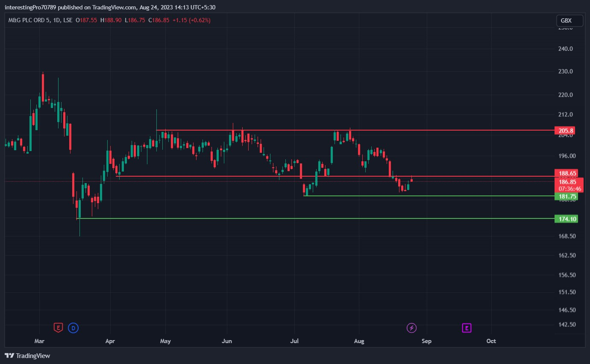This screenshot has width=590, height=364.
Task: Open the GBX currency selector
Action: click(x=570, y=20)
